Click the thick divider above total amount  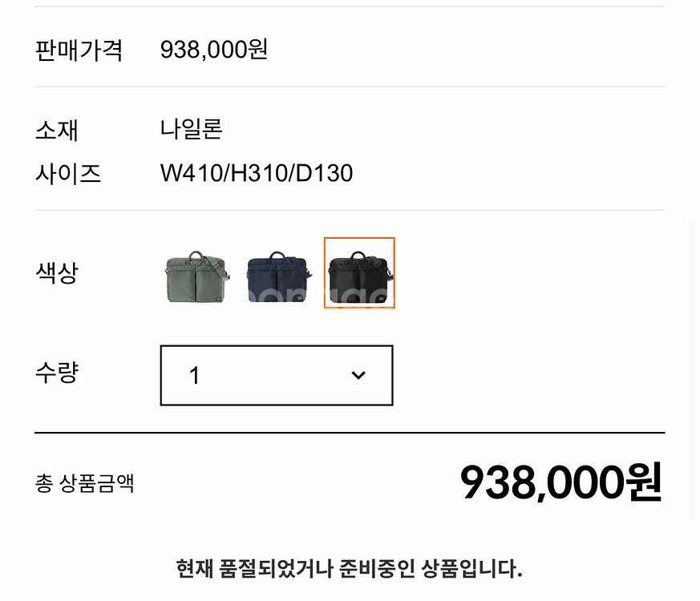pyautogui.click(x=350, y=433)
